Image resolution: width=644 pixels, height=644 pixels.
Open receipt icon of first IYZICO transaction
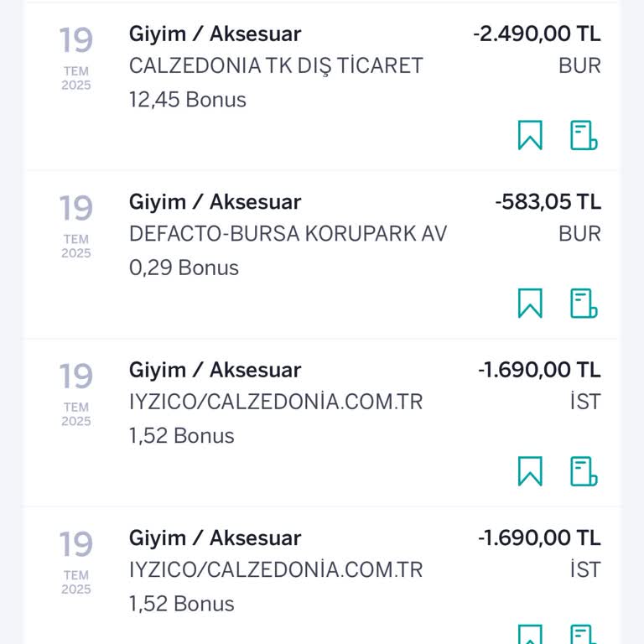tap(584, 471)
